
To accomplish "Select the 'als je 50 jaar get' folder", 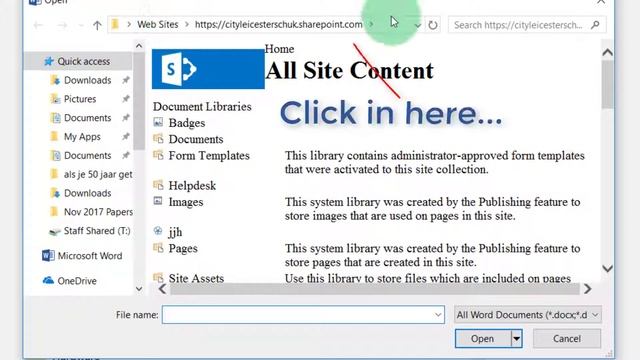I will [x=98, y=174].
